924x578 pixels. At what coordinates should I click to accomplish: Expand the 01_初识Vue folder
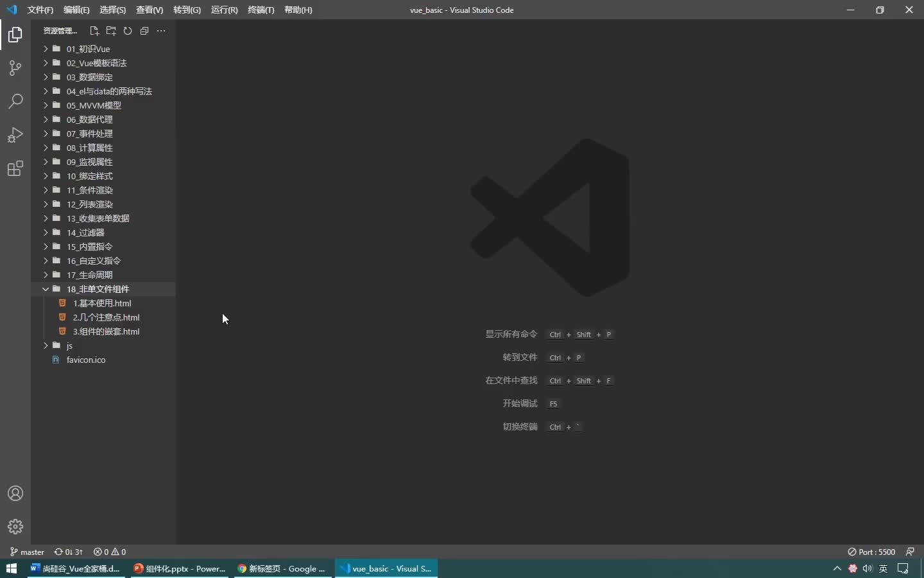(x=103, y=49)
